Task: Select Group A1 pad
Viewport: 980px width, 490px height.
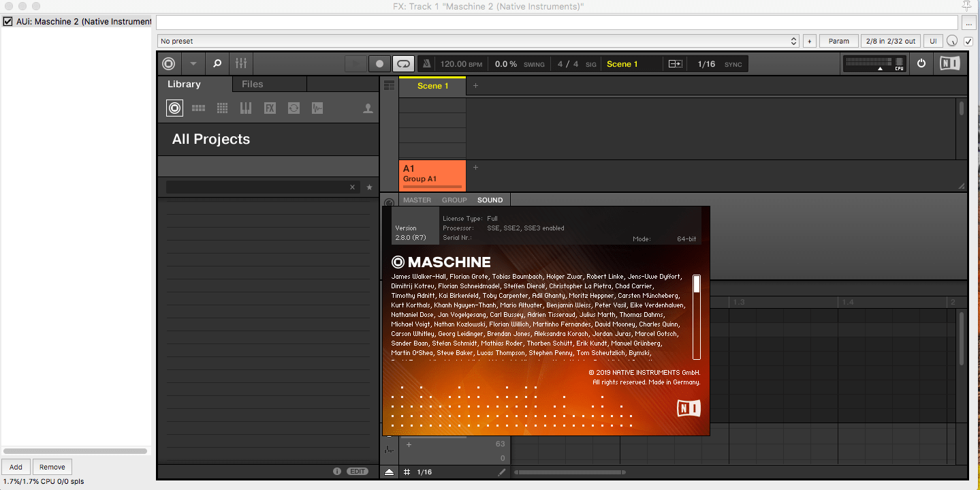Action: click(432, 175)
